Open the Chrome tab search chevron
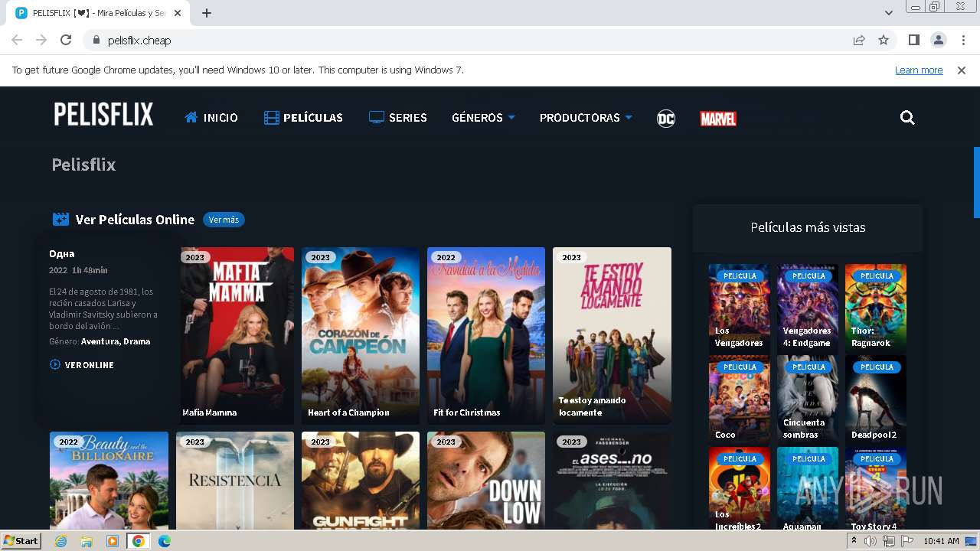 pos(889,13)
